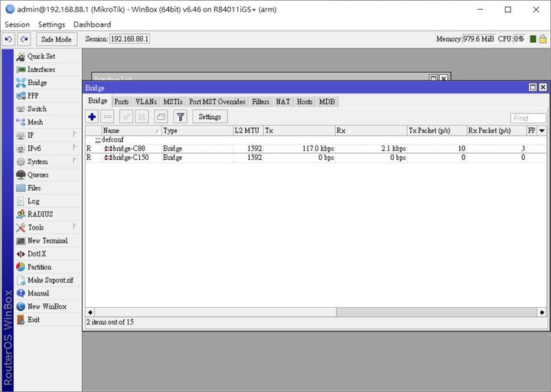Maximize the Bridge sub-window
This screenshot has height=392, width=551.
pyautogui.click(x=533, y=87)
